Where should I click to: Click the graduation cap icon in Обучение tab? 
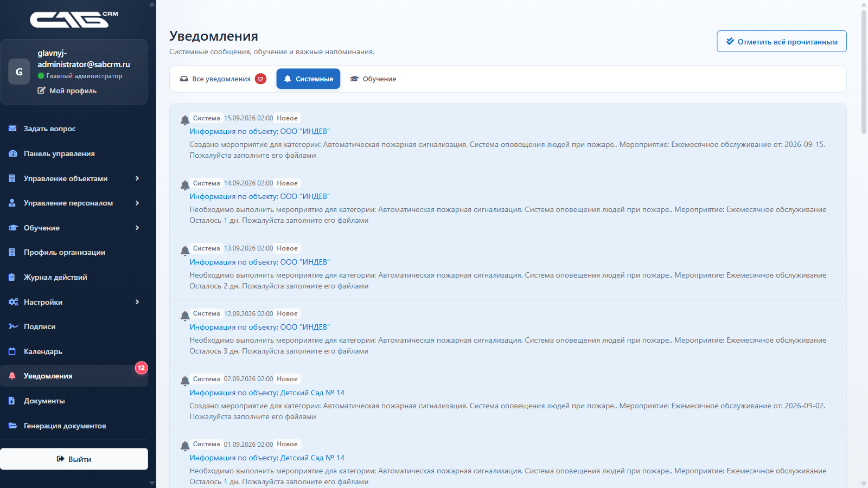tap(354, 79)
